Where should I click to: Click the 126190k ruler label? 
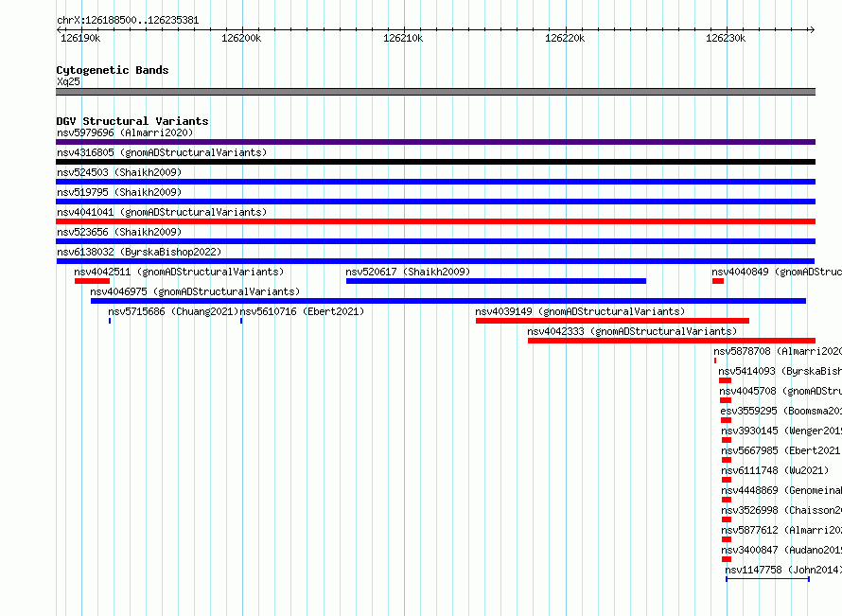80,38
